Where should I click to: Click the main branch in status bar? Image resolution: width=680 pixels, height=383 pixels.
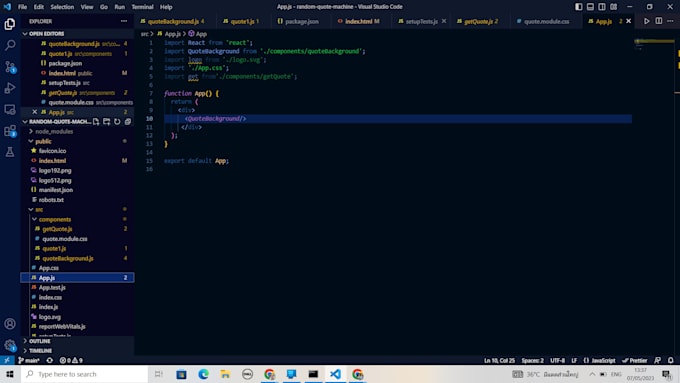[29, 360]
